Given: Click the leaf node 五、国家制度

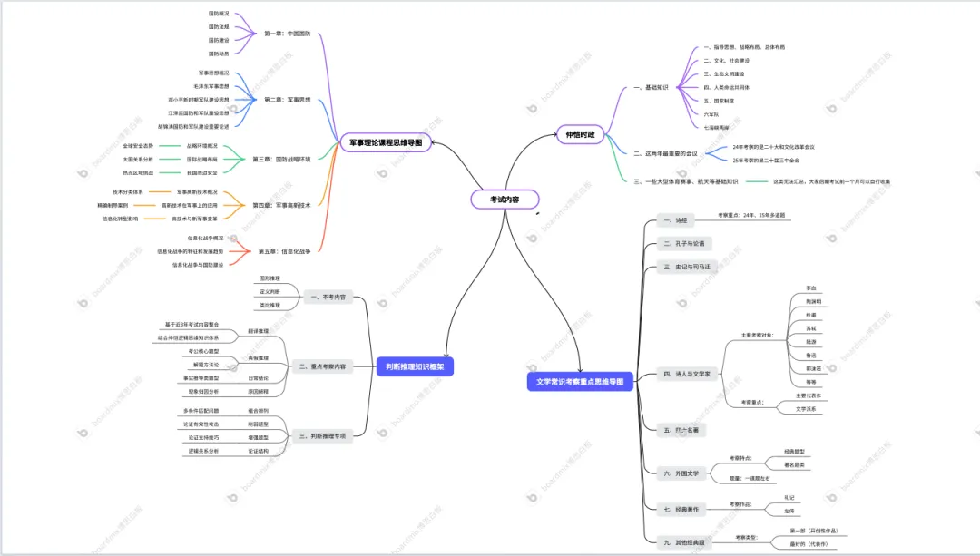Looking at the screenshot, I should click(x=719, y=101).
